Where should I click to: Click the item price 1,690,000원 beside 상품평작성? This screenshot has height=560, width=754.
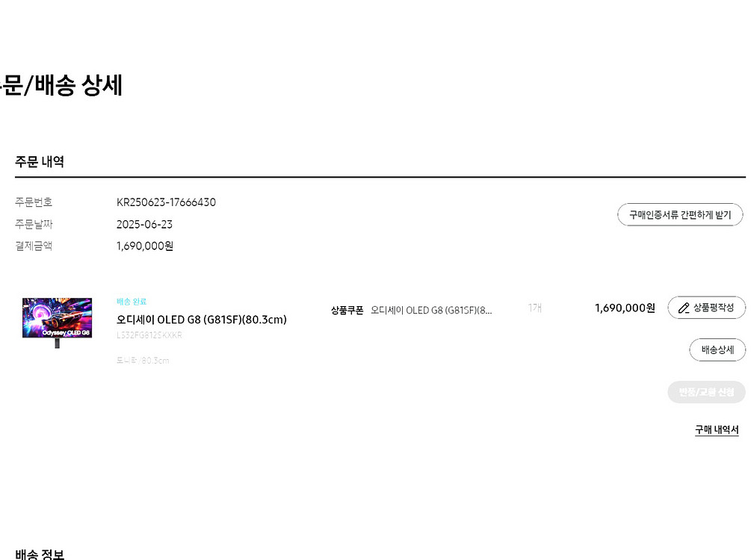tap(625, 308)
